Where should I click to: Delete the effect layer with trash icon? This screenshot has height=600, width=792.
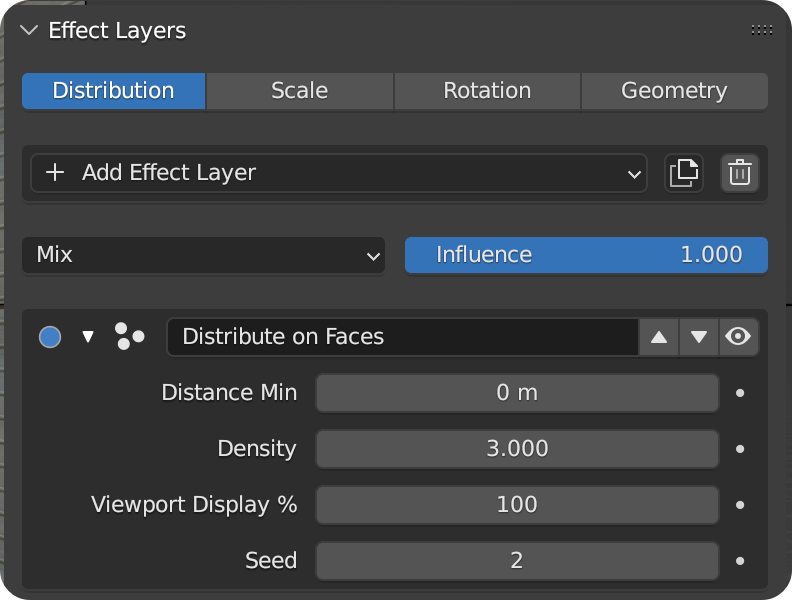[x=739, y=173]
